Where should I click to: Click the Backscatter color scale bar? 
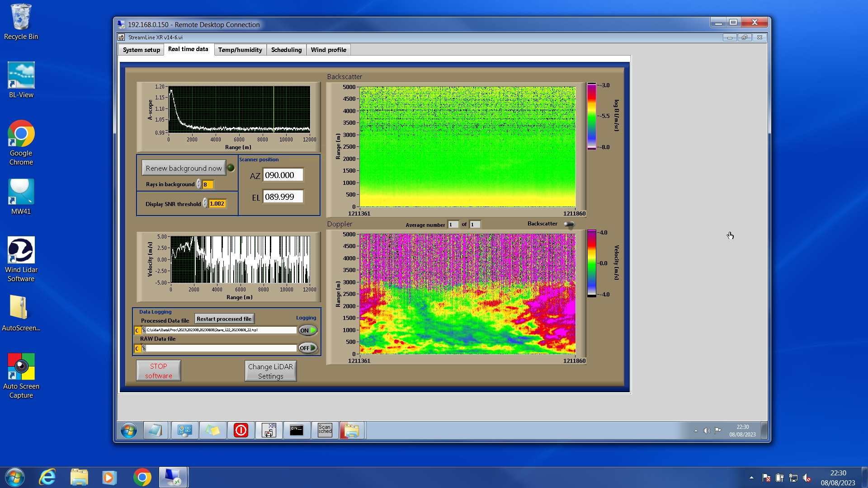(x=591, y=116)
